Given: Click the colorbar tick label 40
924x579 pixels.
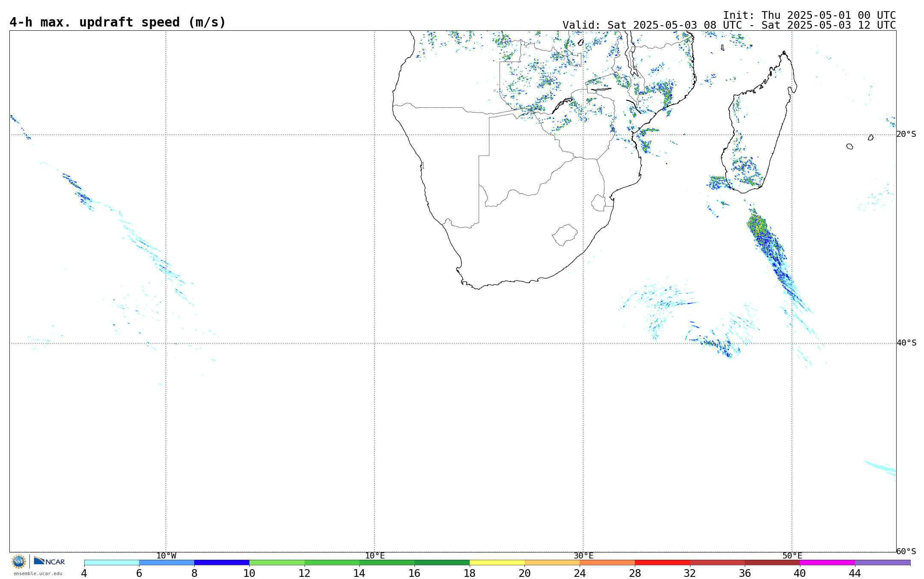Looking at the screenshot, I should pos(800,573).
